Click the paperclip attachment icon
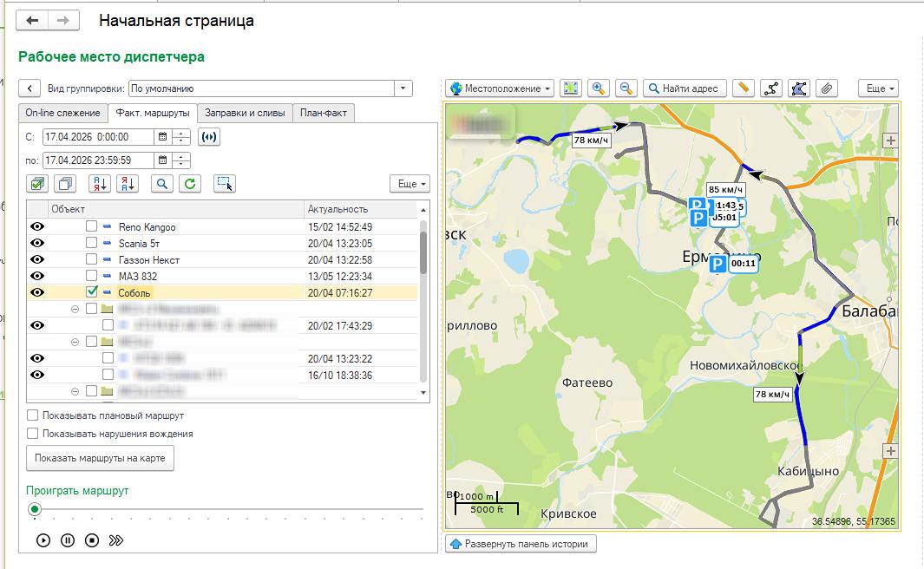 click(828, 88)
